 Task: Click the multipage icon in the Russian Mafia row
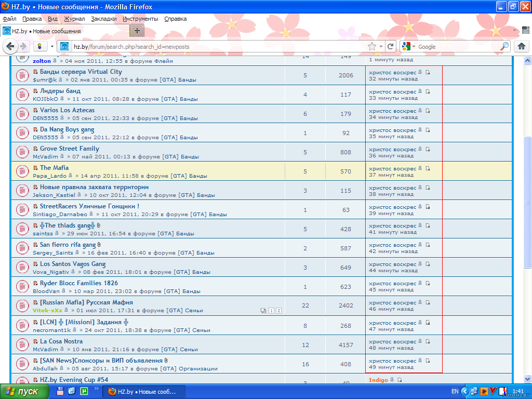click(263, 311)
